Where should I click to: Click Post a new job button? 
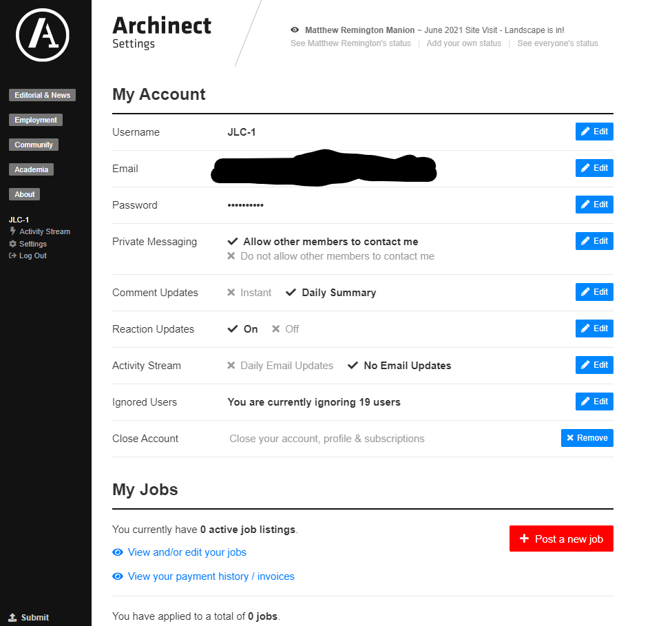coord(561,539)
